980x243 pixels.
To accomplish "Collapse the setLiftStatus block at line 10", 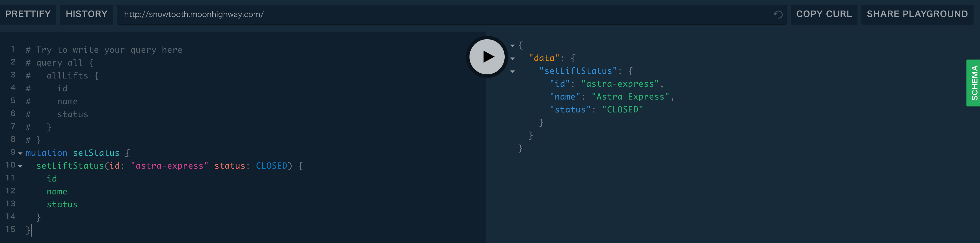I will (x=20, y=166).
